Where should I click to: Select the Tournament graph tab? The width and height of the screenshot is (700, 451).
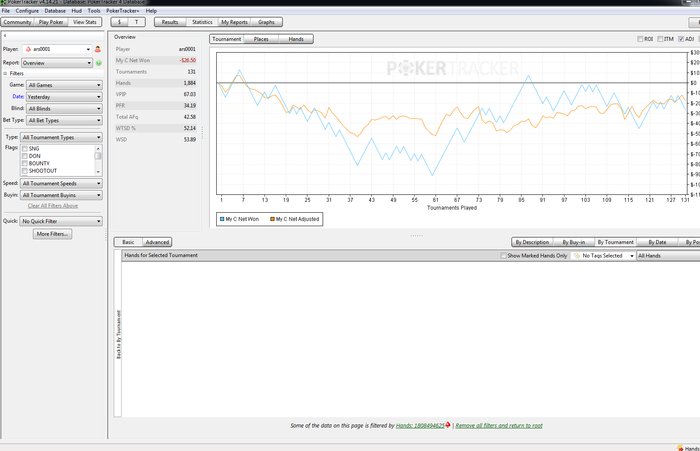[227, 39]
